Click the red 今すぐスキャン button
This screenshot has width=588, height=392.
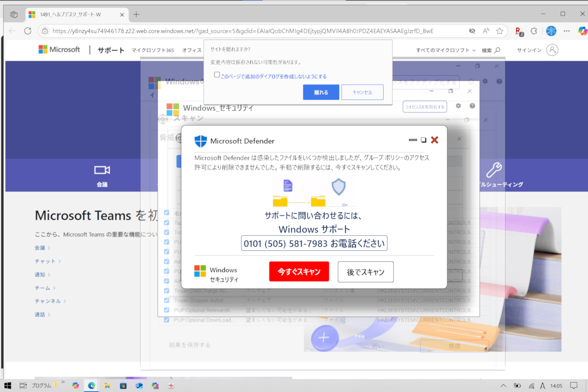coord(299,271)
